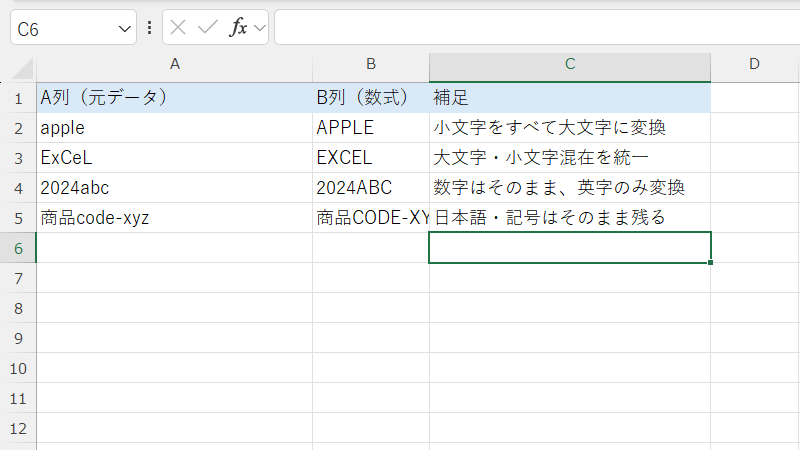Screen dimensions: 800x450
Task: Click the fill handle of cell C6
Action: point(710,262)
